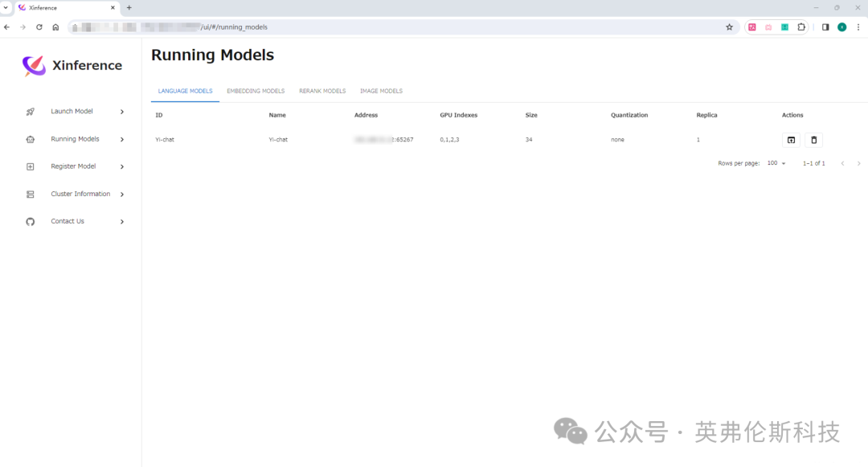Bookmark this page with the star icon
868x467 pixels.
[x=729, y=27]
